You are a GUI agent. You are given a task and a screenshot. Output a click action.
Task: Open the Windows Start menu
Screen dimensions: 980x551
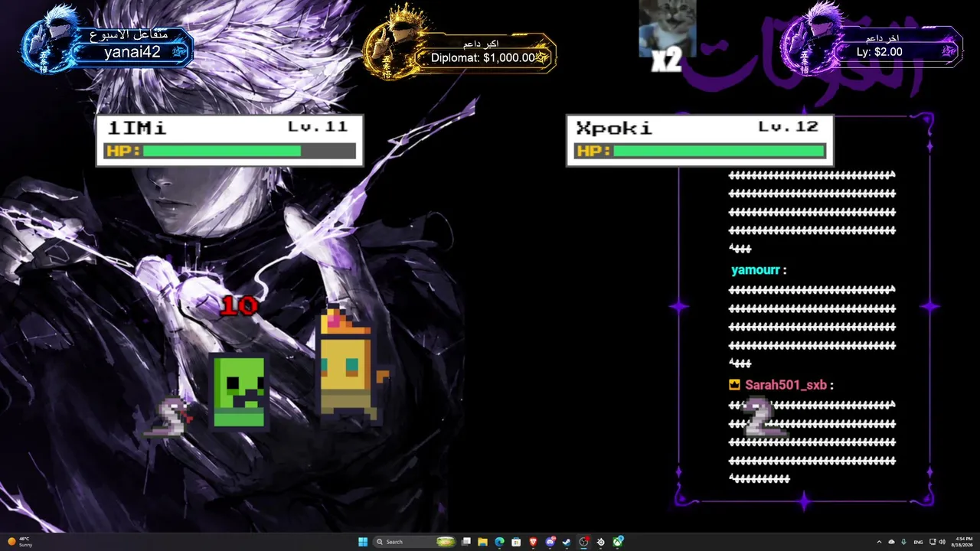click(x=363, y=542)
